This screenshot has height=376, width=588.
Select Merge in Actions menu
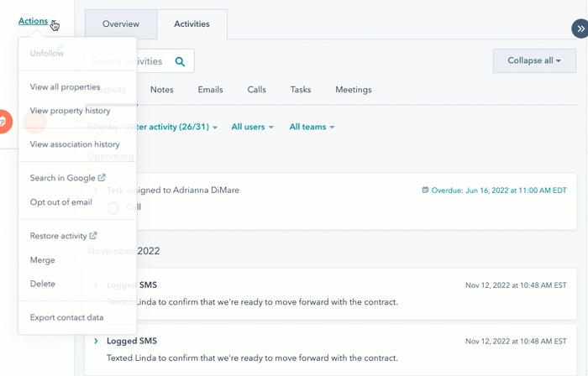42,260
